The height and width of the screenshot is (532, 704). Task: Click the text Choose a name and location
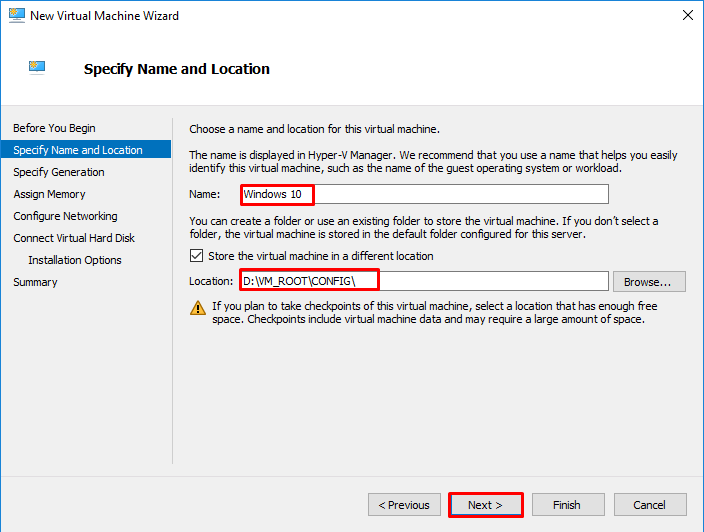coord(314,129)
